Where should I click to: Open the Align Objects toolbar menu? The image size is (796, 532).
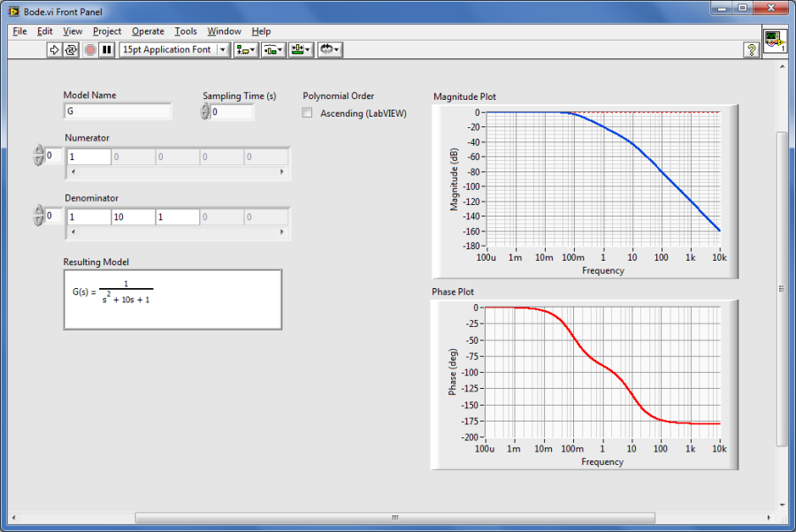coord(245,50)
